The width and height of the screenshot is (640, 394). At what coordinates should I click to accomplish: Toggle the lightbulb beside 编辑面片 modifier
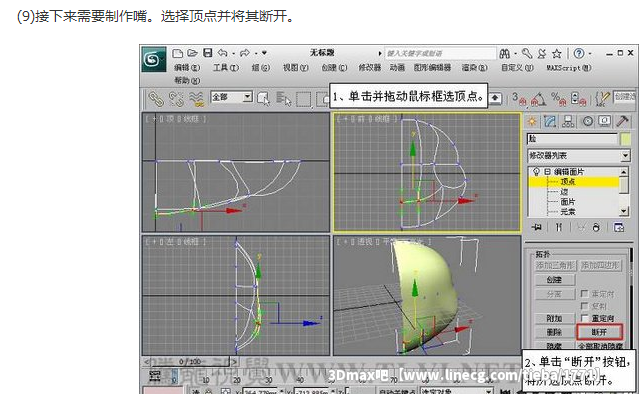click(536, 171)
